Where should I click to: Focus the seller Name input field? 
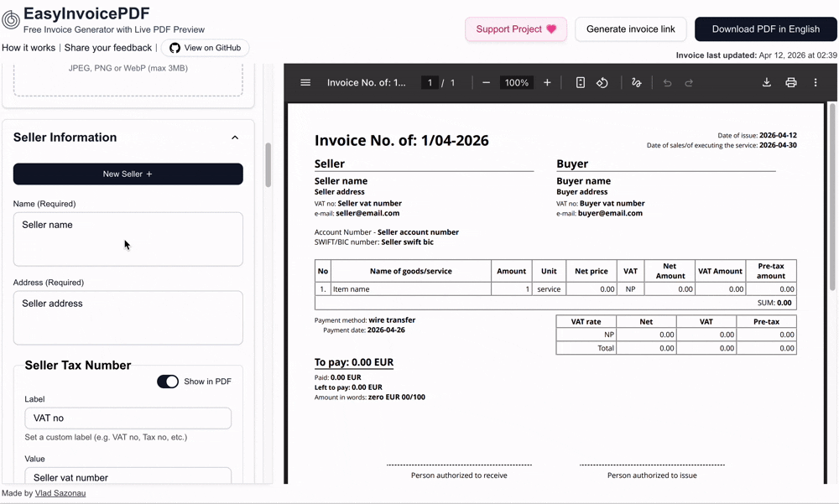(128, 239)
